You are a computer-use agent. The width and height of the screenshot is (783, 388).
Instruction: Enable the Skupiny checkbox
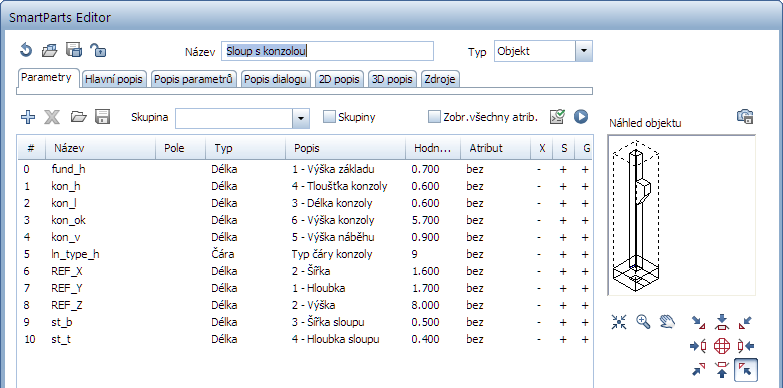coord(329,117)
